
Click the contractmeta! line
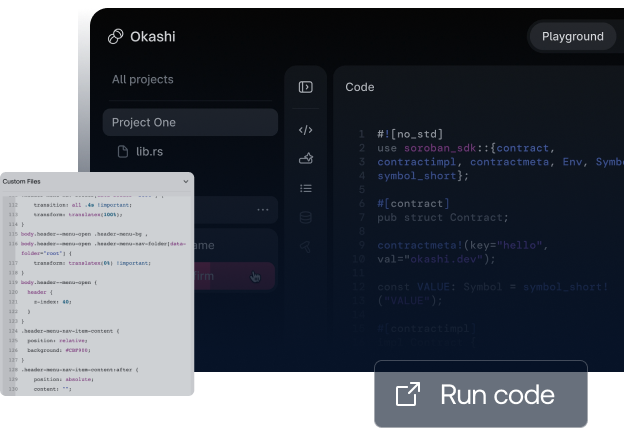(463, 245)
